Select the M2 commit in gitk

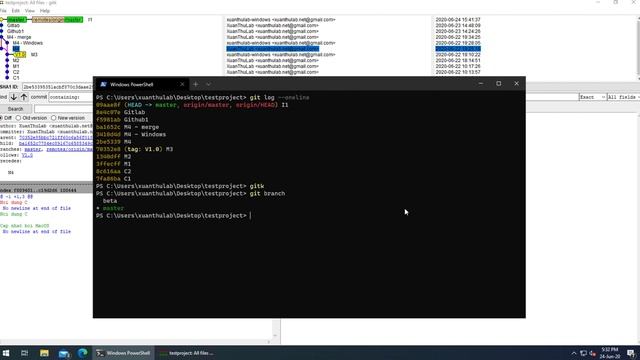point(16,60)
